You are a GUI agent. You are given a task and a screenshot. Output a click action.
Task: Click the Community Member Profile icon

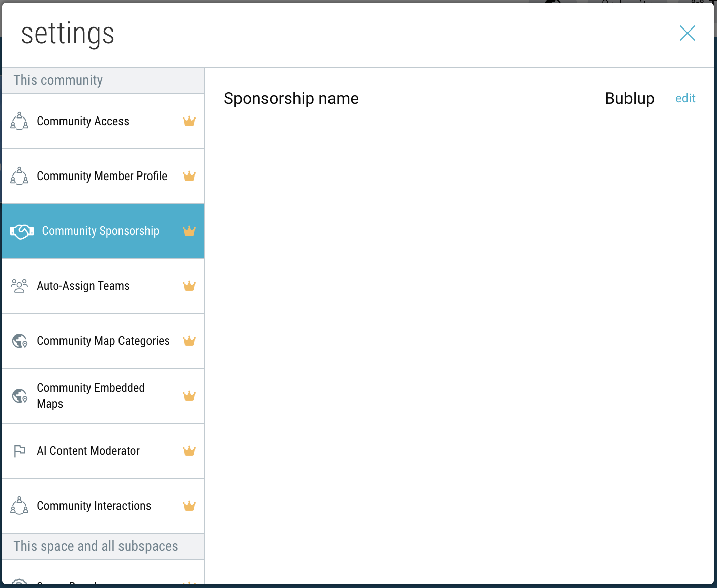(19, 176)
